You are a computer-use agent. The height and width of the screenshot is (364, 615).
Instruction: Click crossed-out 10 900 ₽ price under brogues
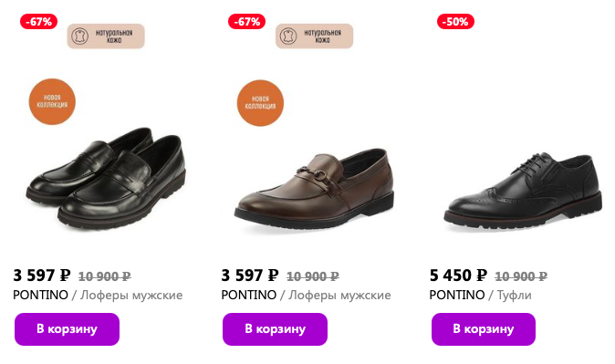[x=521, y=277]
